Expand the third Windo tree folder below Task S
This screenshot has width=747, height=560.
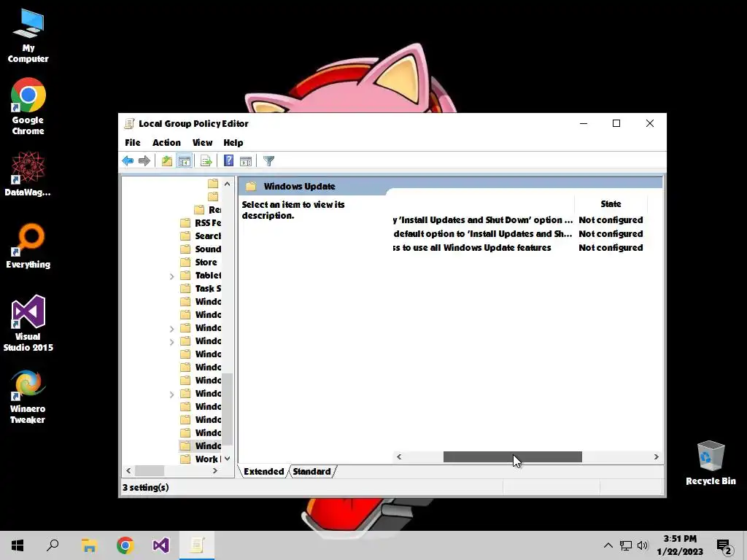[172, 328]
